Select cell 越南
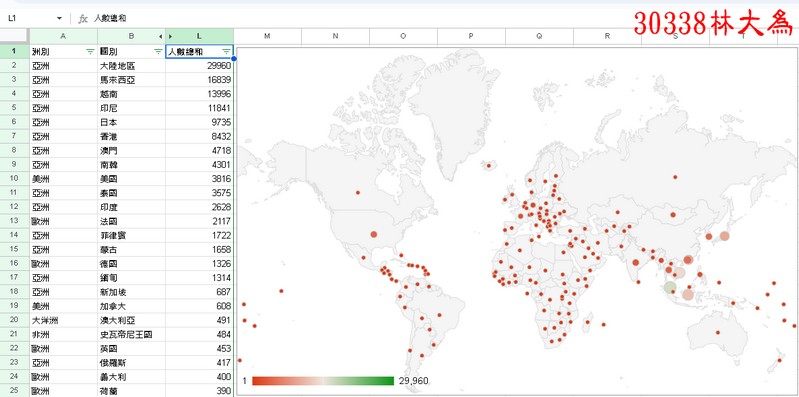799x397 pixels. coord(131,94)
